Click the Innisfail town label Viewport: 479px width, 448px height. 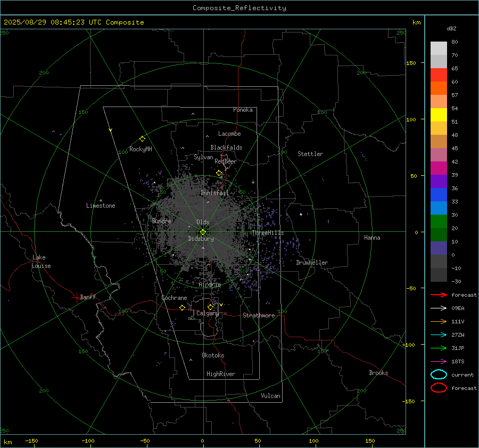click(x=214, y=193)
